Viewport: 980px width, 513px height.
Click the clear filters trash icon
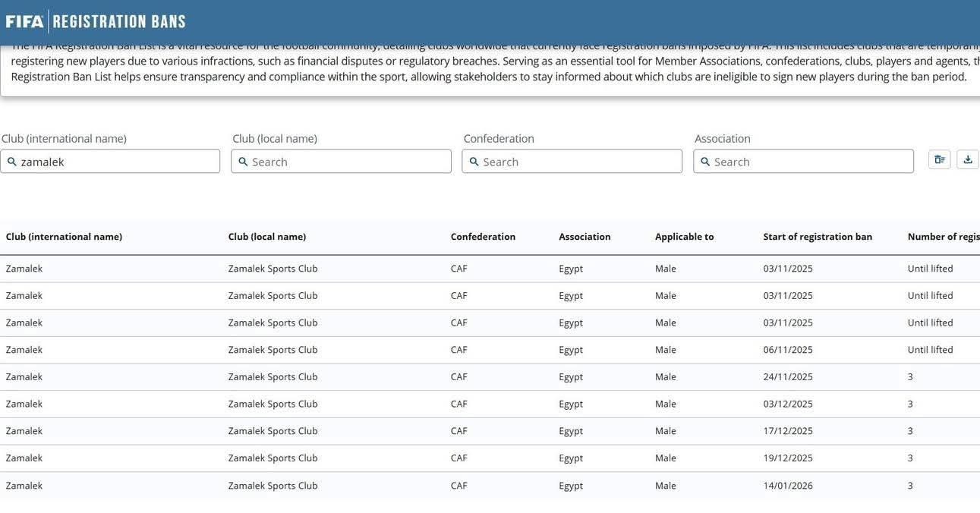tap(939, 159)
